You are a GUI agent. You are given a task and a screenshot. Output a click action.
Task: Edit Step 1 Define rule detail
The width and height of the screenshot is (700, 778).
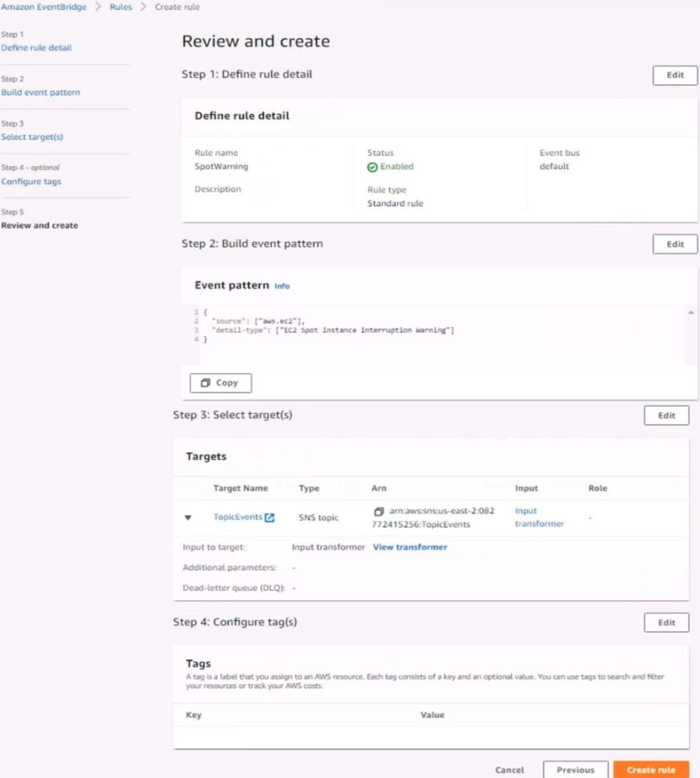tap(674, 75)
